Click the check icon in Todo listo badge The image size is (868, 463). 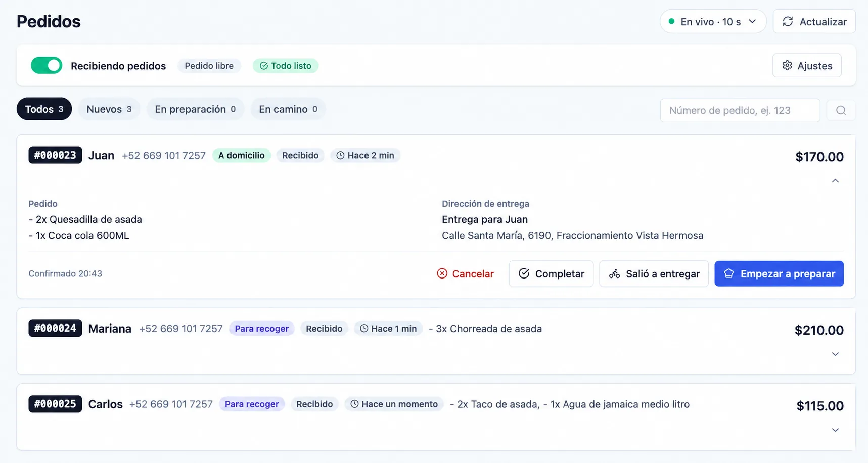coord(264,66)
